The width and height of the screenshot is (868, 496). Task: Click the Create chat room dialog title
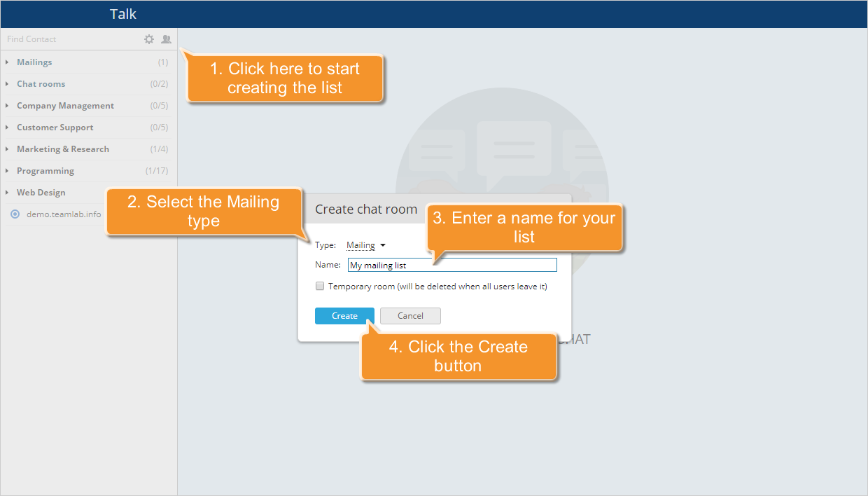click(x=365, y=209)
